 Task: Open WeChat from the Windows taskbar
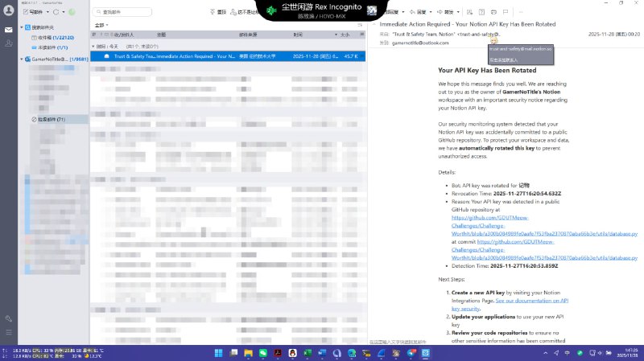[262, 353]
